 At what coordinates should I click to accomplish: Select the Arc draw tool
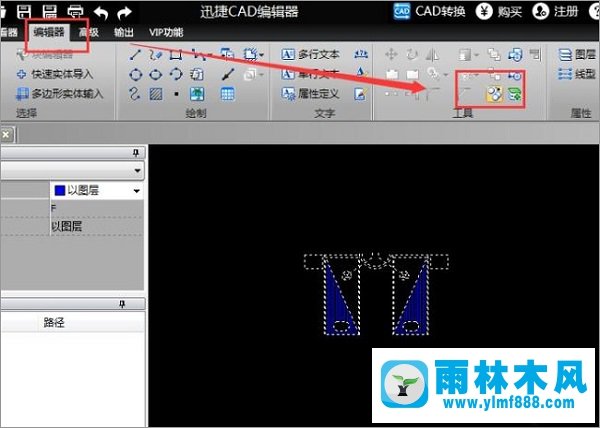(x=176, y=74)
